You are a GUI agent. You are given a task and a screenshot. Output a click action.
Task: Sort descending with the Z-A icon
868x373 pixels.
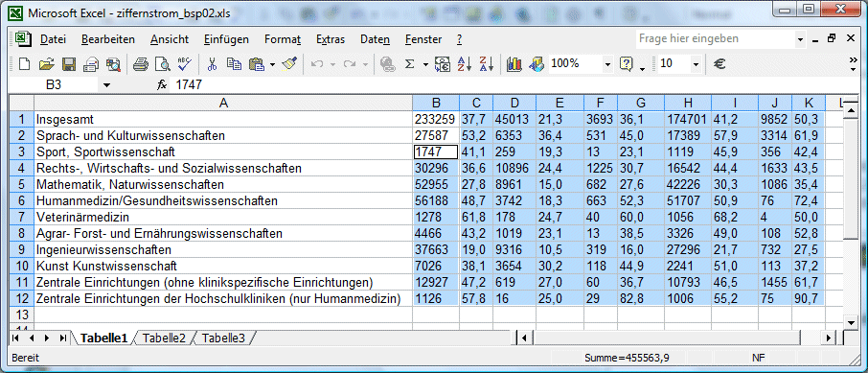coord(486,64)
